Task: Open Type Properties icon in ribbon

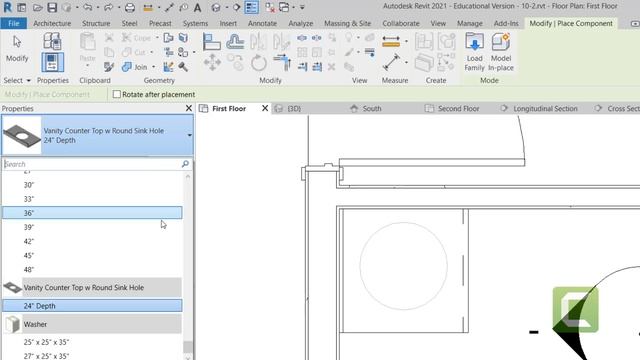Action: [52, 41]
